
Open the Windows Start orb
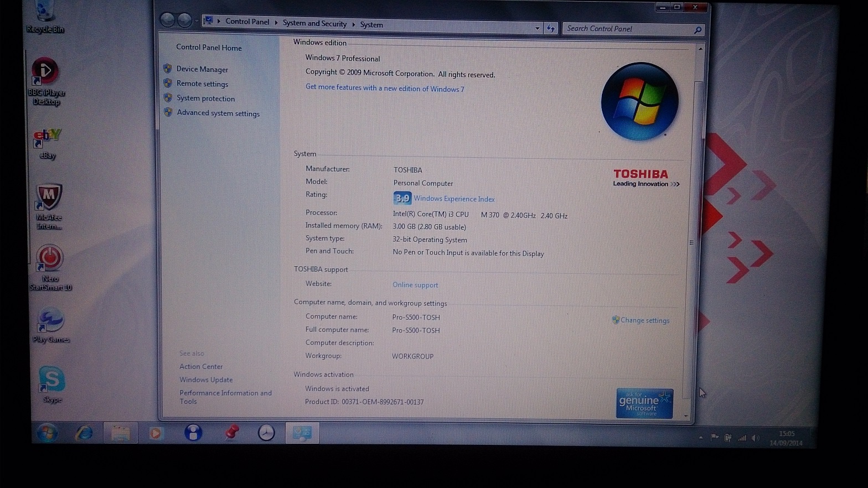tap(48, 433)
